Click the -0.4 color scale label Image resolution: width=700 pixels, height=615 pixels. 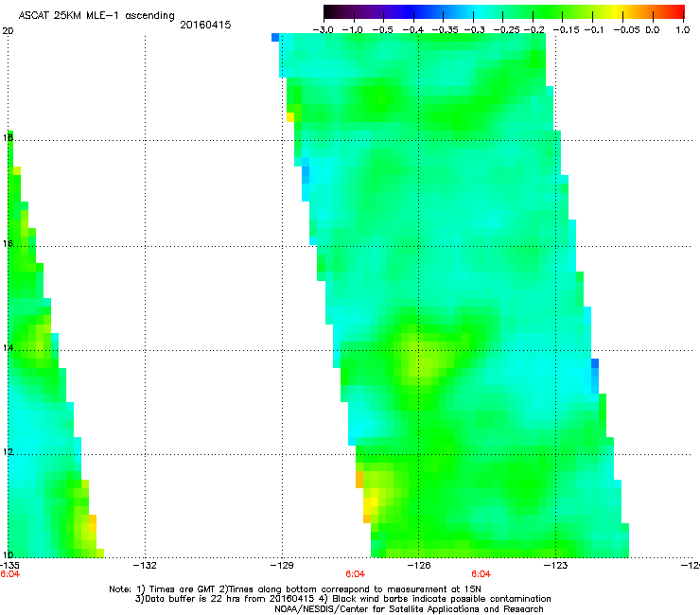(x=413, y=30)
